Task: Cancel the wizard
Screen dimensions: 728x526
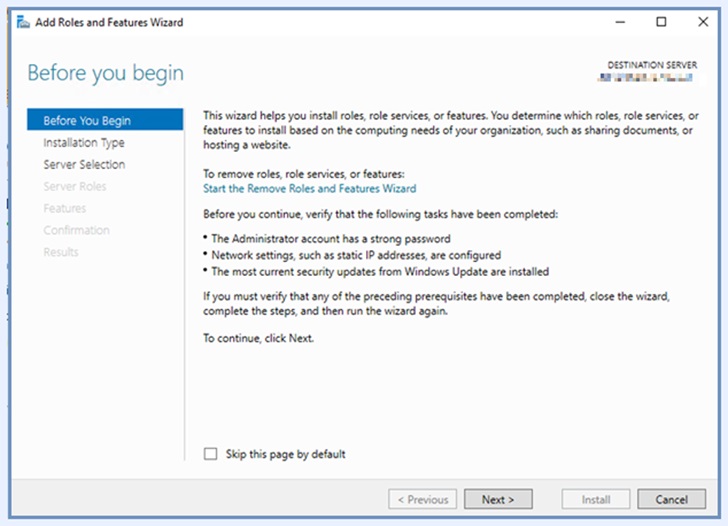Action: click(671, 499)
